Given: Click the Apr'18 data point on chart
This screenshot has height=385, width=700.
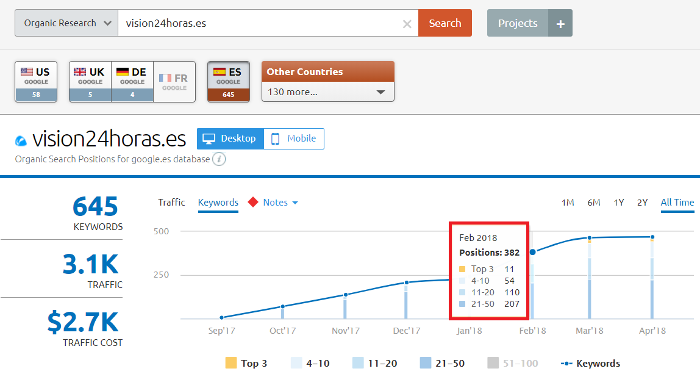Looking at the screenshot, I should pos(653,237).
